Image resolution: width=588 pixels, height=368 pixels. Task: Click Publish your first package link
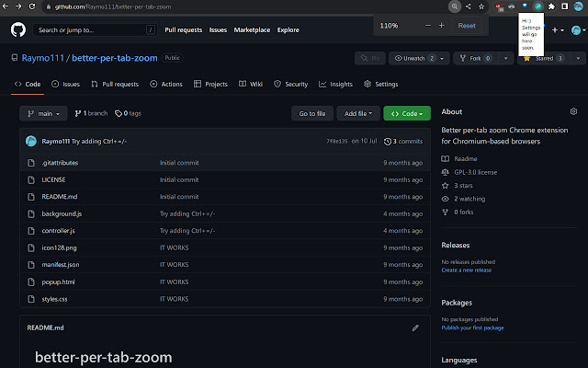[x=472, y=328]
